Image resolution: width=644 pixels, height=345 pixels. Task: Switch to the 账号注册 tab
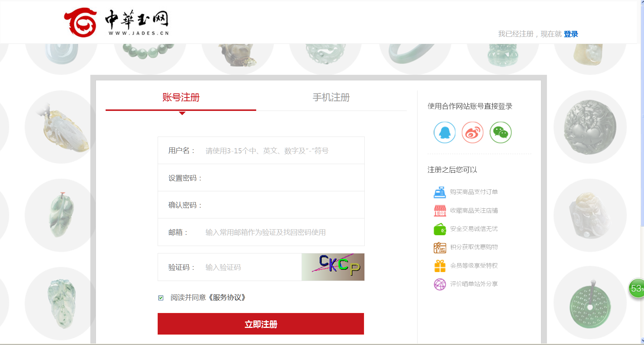tap(181, 98)
